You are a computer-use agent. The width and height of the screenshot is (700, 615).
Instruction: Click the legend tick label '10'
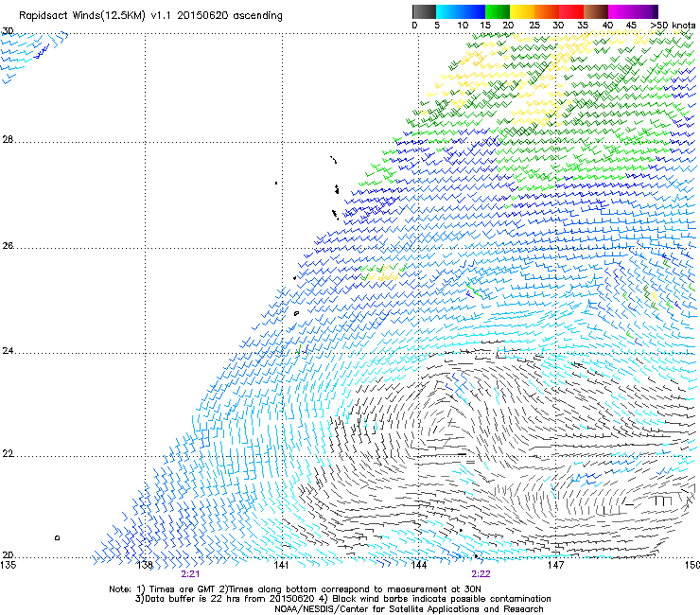pyautogui.click(x=463, y=26)
